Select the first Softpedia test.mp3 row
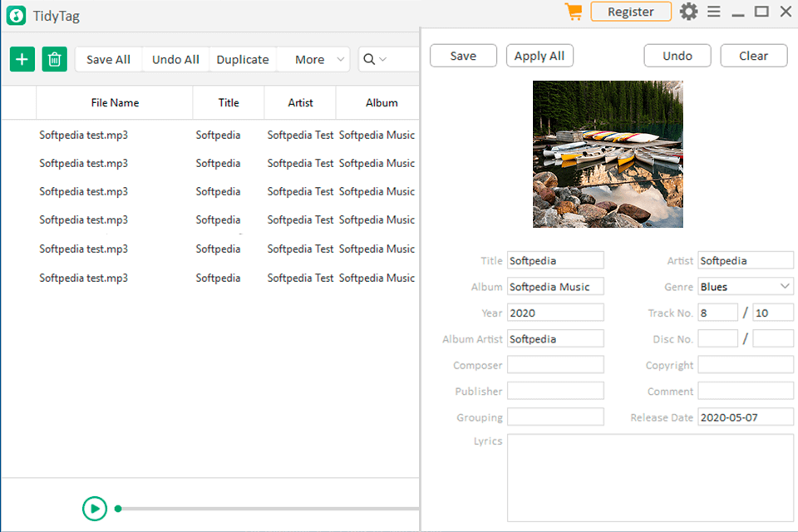Viewport: 798px width, 532px height. tap(83, 135)
